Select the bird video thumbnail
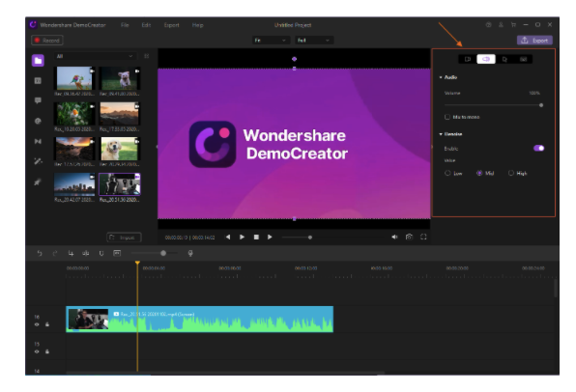The height and width of the screenshot is (392, 576). [x=74, y=78]
